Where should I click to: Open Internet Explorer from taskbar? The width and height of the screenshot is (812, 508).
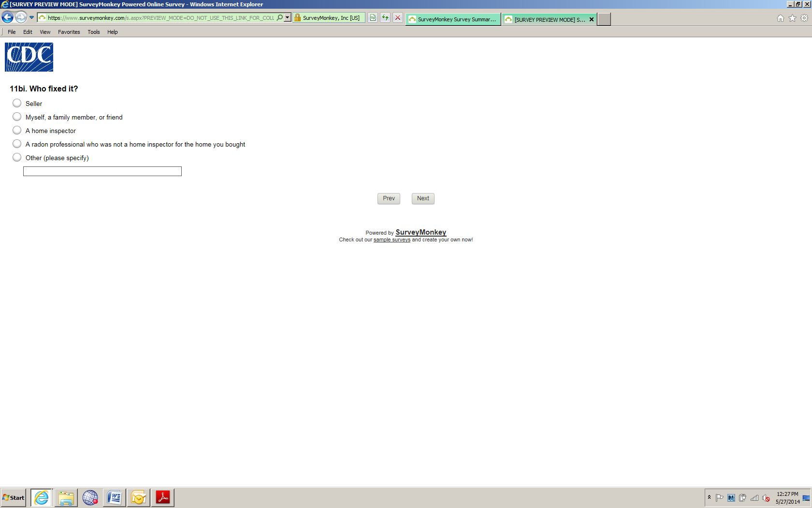coord(42,497)
